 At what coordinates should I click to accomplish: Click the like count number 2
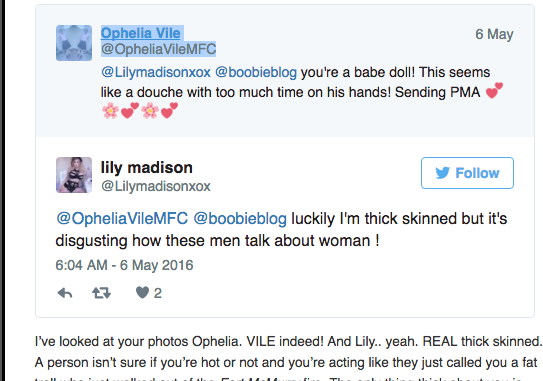click(158, 293)
